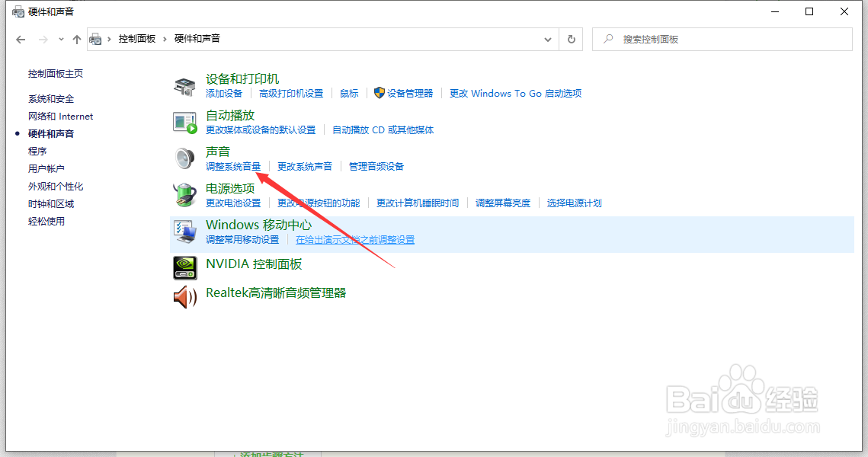This screenshot has height=457, width=868.
Task: Click the Realtek audio manager speaker icon
Action: pyautogui.click(x=185, y=297)
